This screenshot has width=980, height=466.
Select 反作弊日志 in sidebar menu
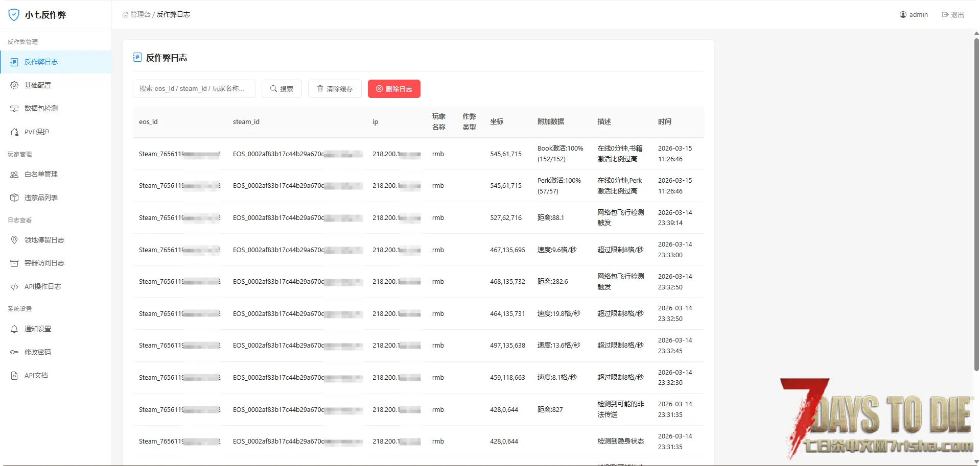point(41,62)
